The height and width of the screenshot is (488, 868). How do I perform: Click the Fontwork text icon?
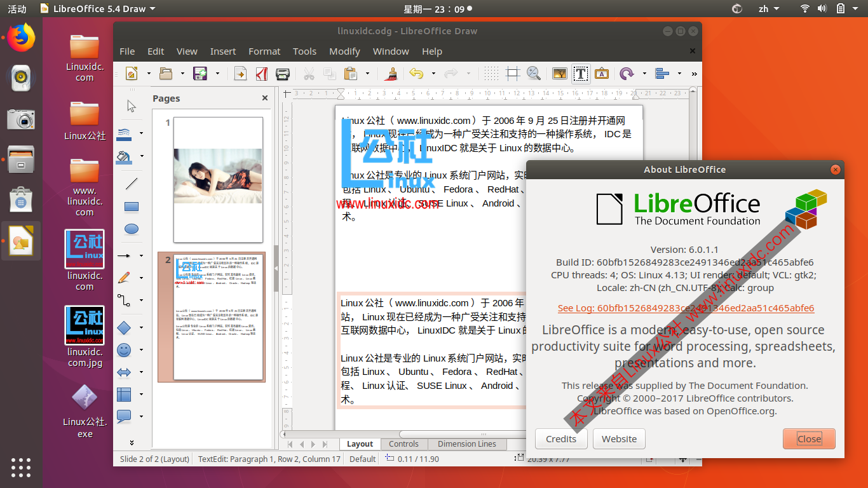[602, 74]
